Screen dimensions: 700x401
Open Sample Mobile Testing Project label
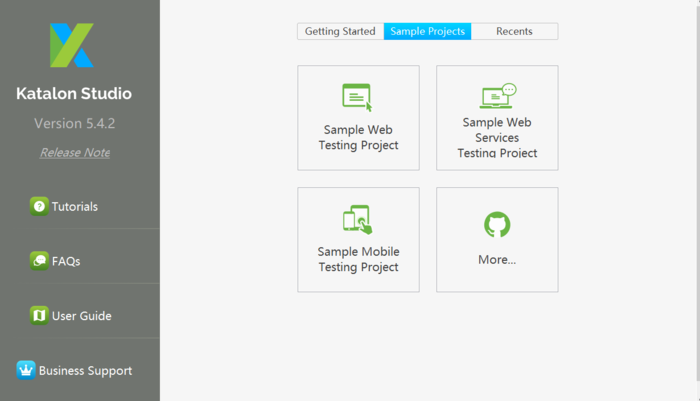pyautogui.click(x=358, y=259)
